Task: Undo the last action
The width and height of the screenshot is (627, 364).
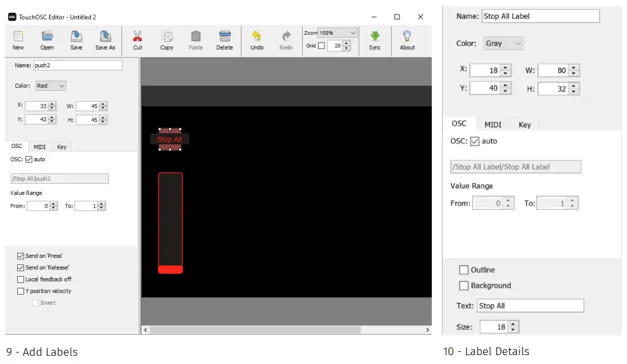Action: click(256, 37)
